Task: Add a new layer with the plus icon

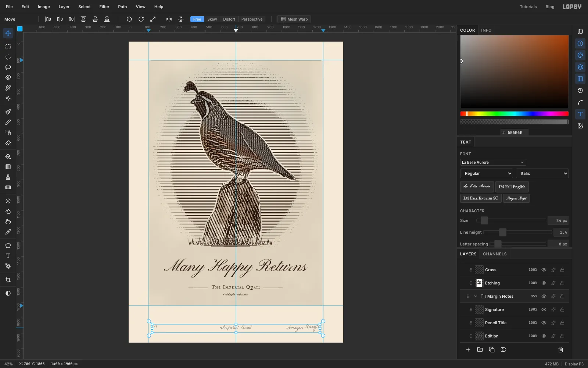Action: click(x=468, y=350)
